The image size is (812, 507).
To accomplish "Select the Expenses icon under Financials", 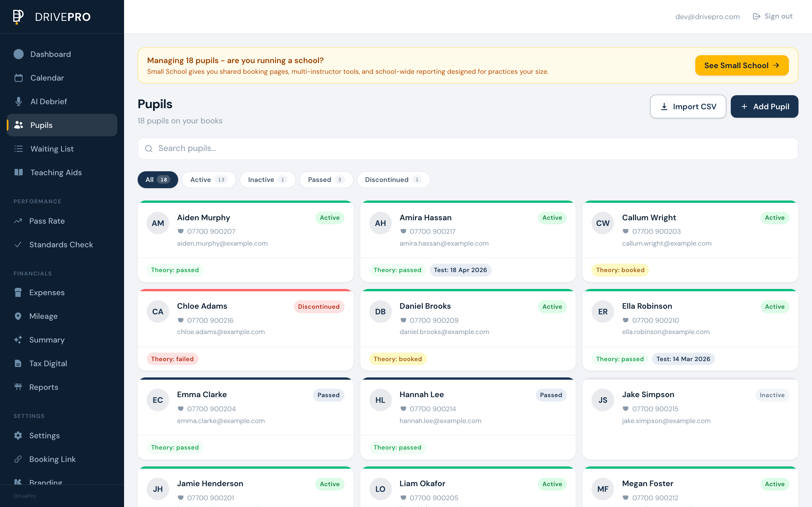I will pos(18,292).
